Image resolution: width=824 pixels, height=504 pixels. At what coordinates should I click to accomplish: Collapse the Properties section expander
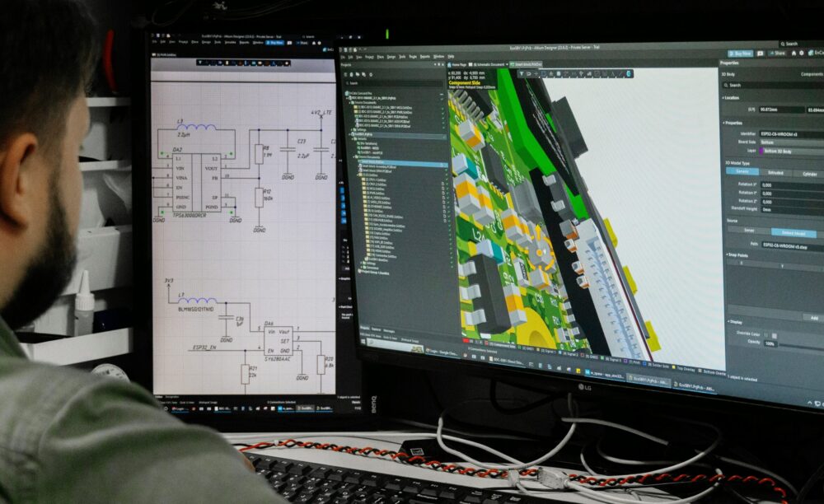pyautogui.click(x=723, y=123)
